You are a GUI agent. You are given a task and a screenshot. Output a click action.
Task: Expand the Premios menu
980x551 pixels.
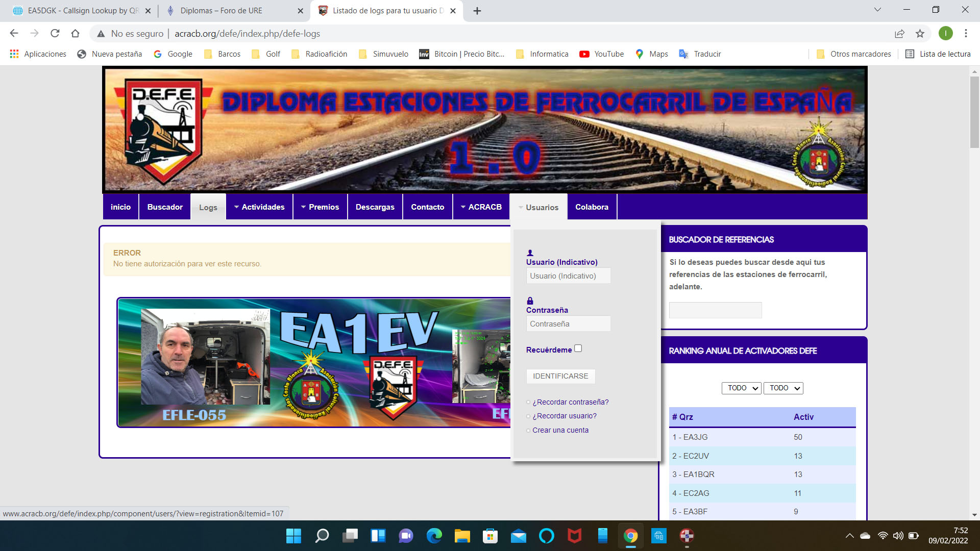point(320,207)
